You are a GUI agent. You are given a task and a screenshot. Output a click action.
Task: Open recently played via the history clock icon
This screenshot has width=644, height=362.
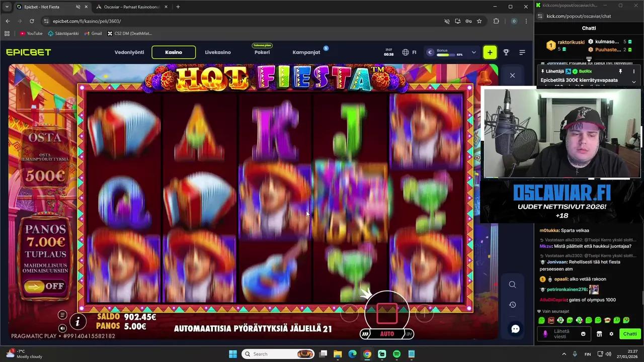tap(512, 304)
